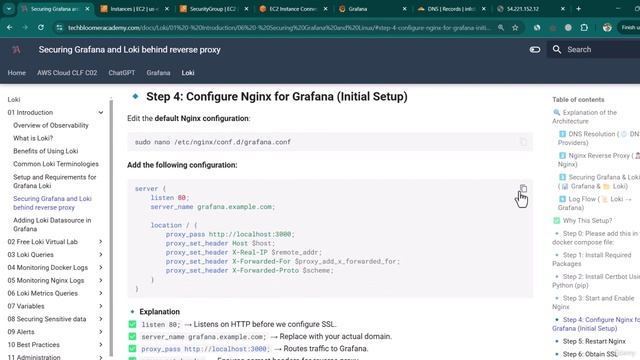Image resolution: width=640 pixels, height=360 pixels.
Task: Switch to the SecurityGroup EC2 tab
Action: [x=213, y=9]
